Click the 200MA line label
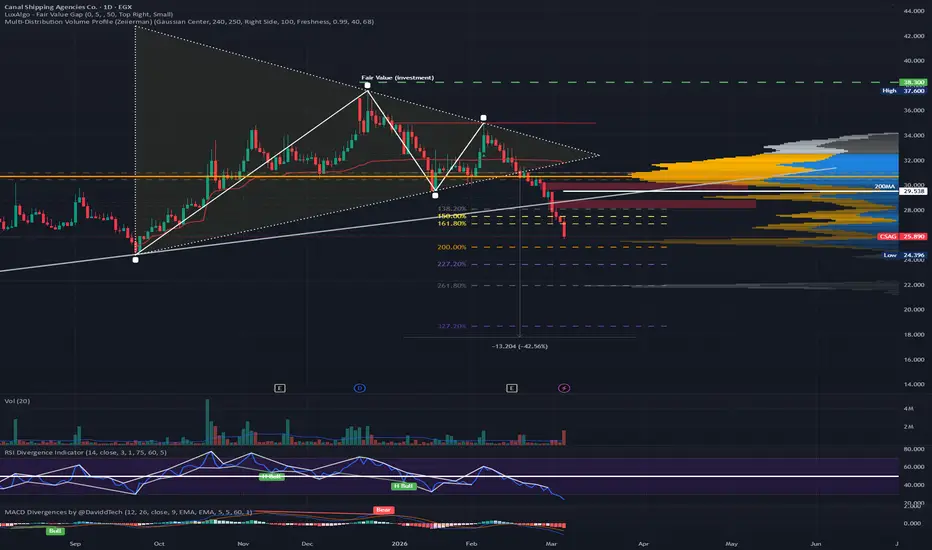 click(x=884, y=186)
